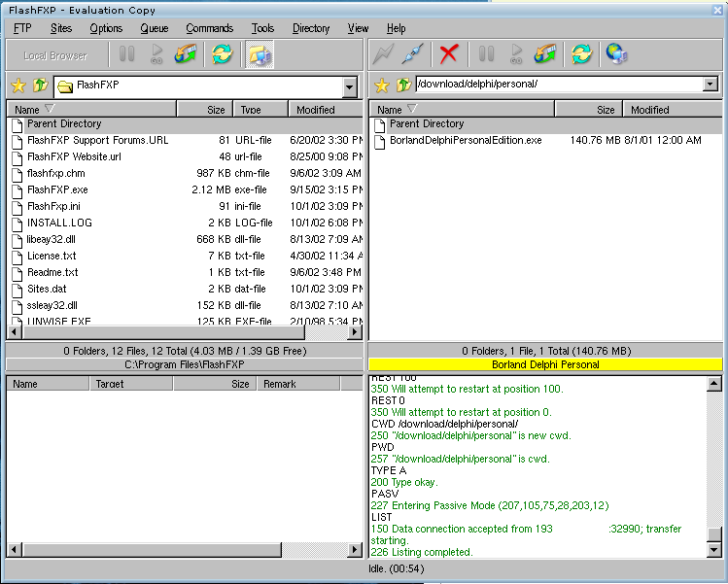Open the Queue menu
The image size is (728, 584).
click(154, 28)
